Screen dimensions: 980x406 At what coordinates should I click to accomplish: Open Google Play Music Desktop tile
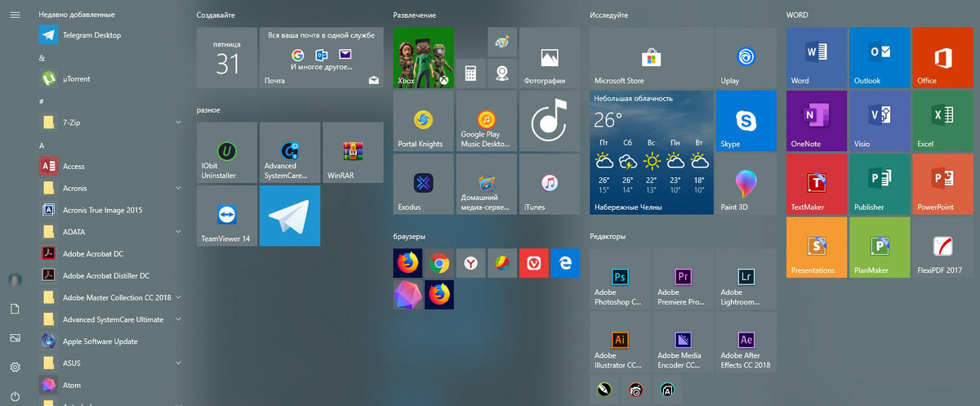(487, 120)
